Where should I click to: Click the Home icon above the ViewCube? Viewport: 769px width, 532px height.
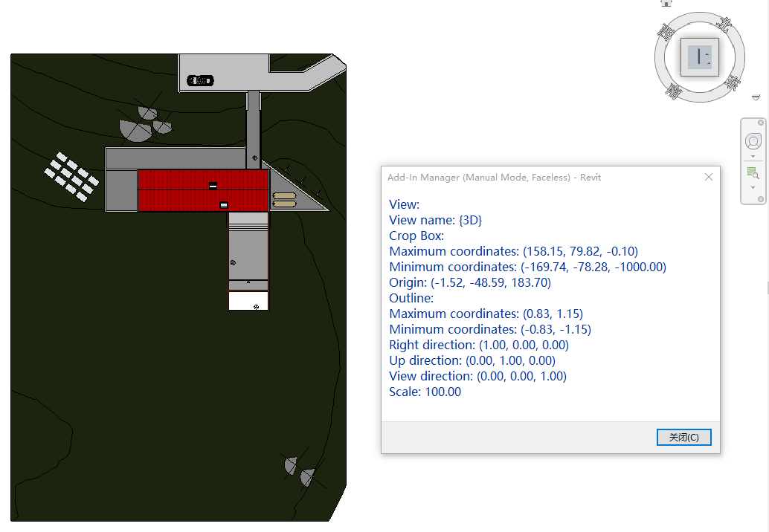click(666, 4)
